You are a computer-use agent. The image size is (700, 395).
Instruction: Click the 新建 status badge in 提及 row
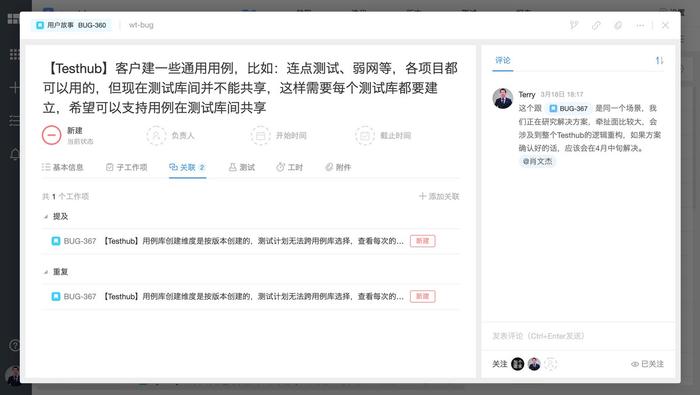point(422,241)
